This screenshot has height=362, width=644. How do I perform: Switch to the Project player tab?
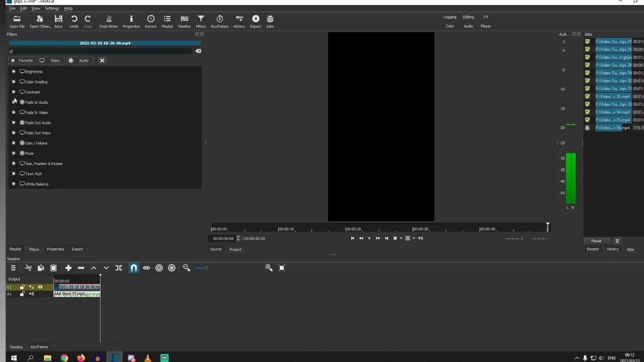(x=235, y=249)
